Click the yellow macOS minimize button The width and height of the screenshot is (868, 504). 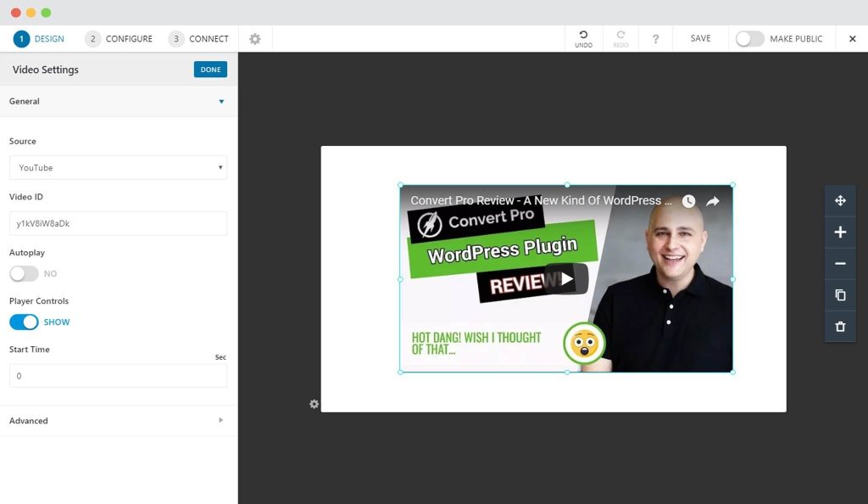coord(31,13)
